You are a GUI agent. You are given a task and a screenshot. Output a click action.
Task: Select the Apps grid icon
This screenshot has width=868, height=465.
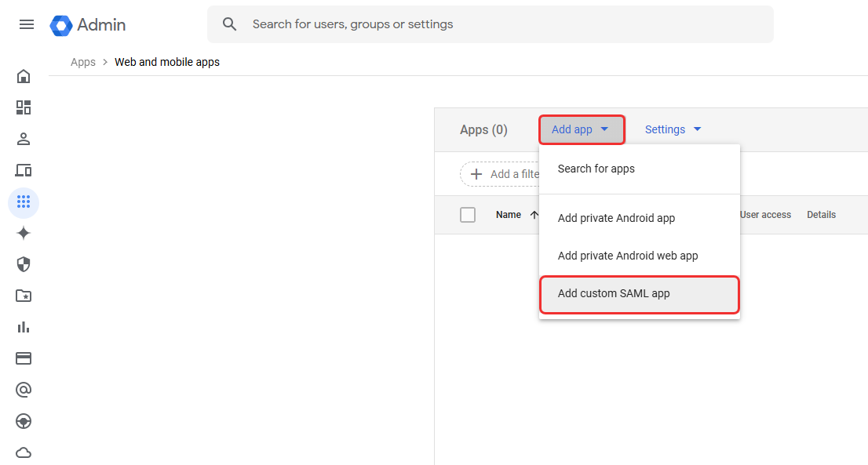pos(24,202)
